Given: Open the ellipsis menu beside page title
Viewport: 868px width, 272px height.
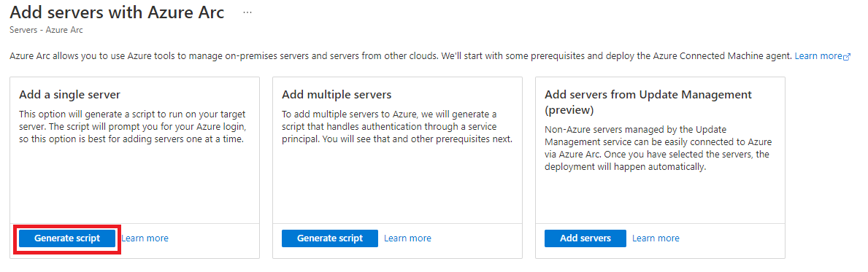Looking at the screenshot, I should click(x=247, y=13).
